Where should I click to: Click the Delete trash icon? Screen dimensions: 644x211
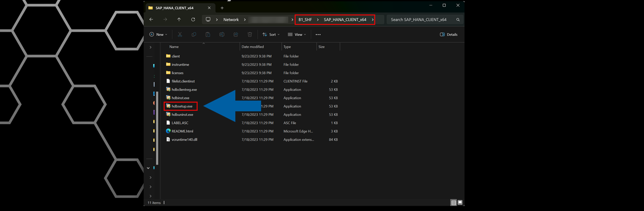click(250, 34)
